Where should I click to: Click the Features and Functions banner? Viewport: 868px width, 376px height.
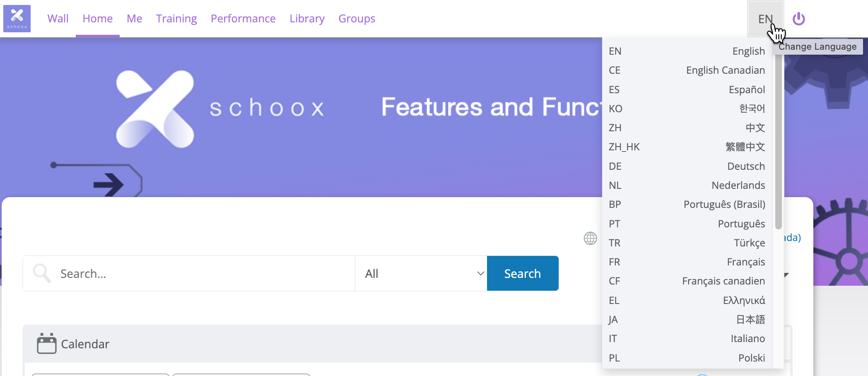(491, 107)
